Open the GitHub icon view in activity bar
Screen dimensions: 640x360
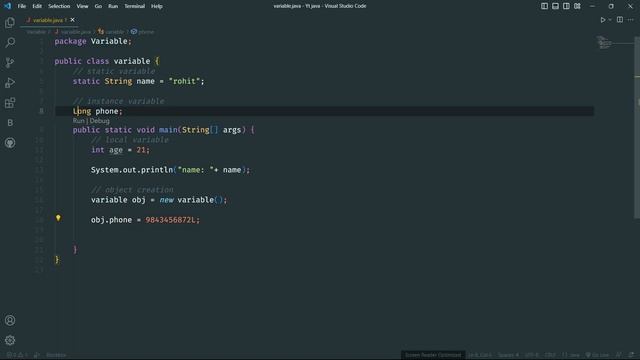10,143
